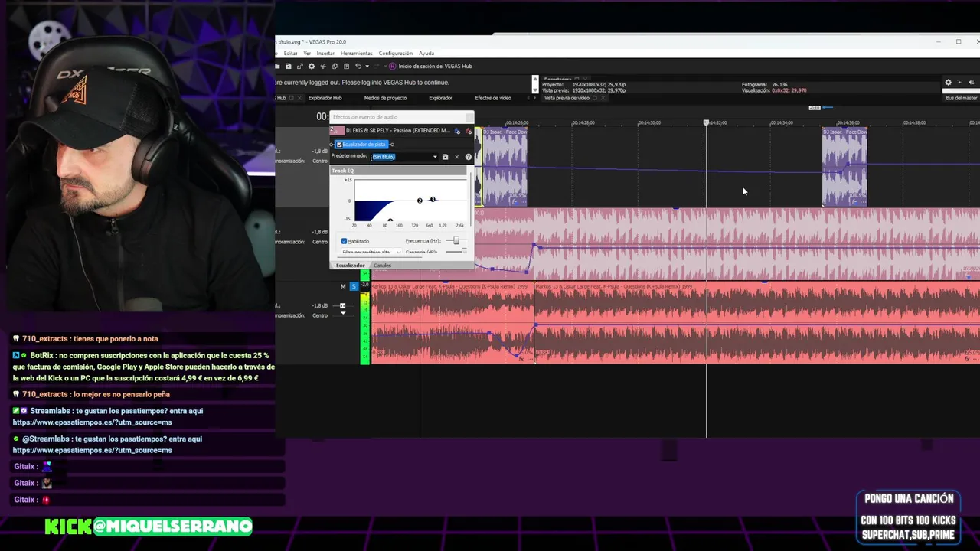Click the Cut scissors icon in toolbar
The width and height of the screenshot is (980, 551).
pyautogui.click(x=323, y=66)
